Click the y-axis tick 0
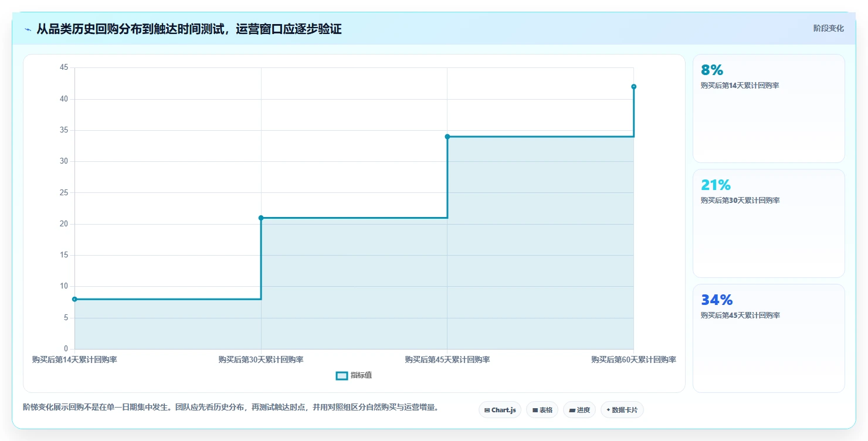868x441 pixels. pyautogui.click(x=66, y=349)
